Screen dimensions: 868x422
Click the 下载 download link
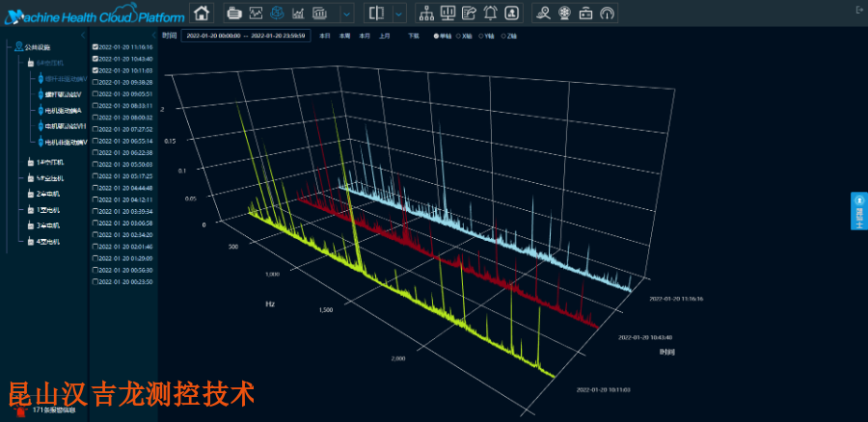pos(414,36)
